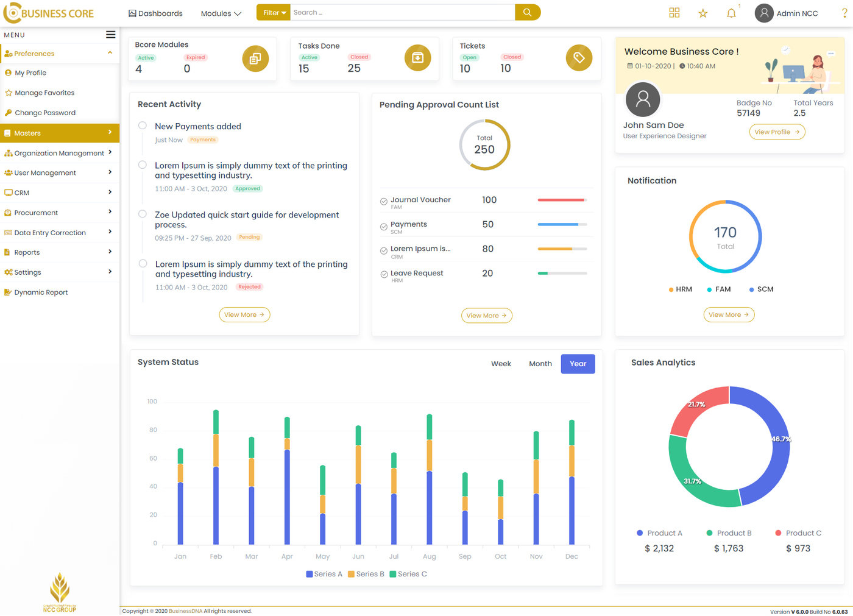Open the notifications bell icon
The width and height of the screenshot is (853, 616).
731,13
